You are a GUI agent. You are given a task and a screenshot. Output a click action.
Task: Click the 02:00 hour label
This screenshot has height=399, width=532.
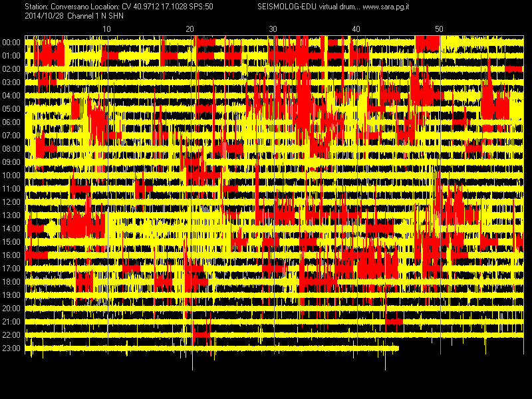click(11, 69)
